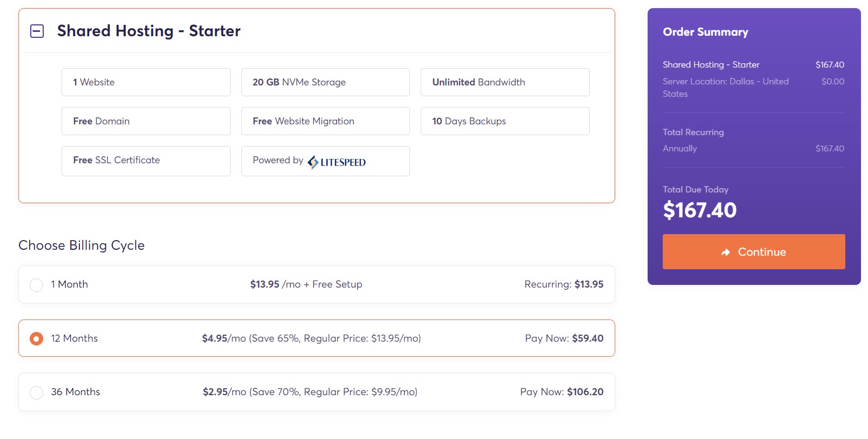
Task: Click the Order Summary heading
Action: pos(705,32)
